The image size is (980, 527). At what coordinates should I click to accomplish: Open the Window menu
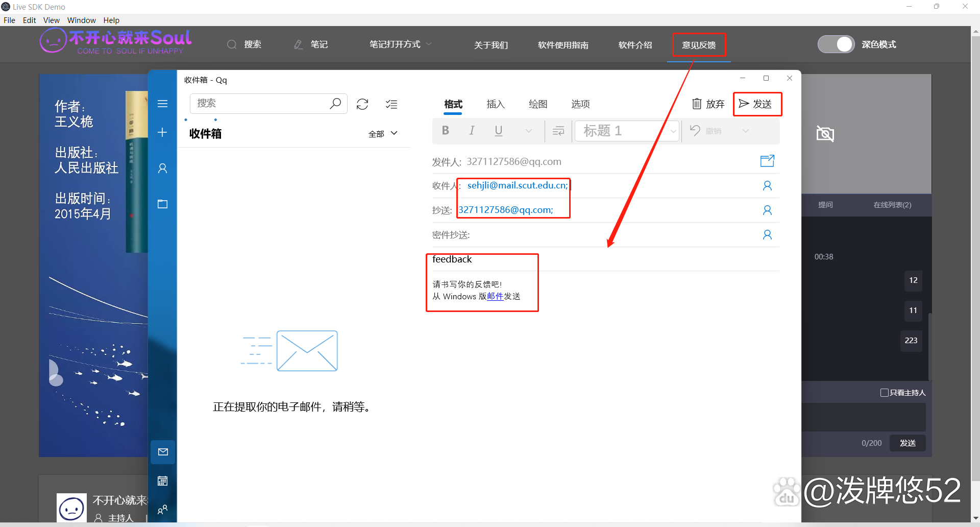click(x=81, y=20)
